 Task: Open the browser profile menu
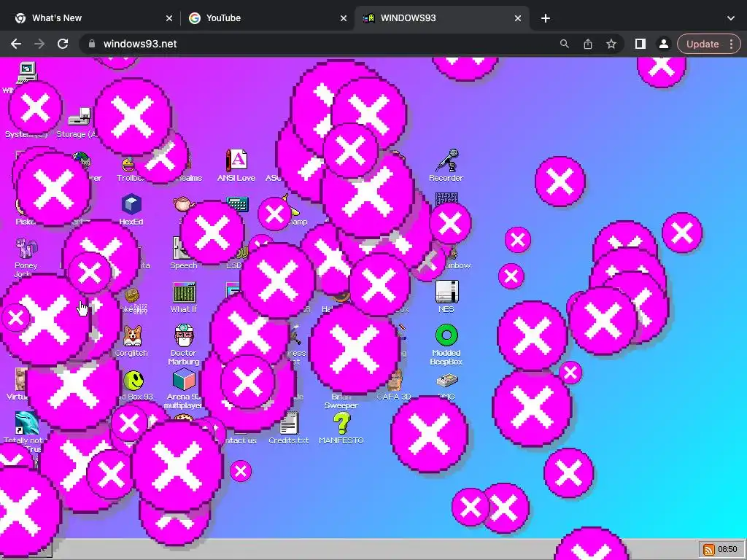point(663,44)
